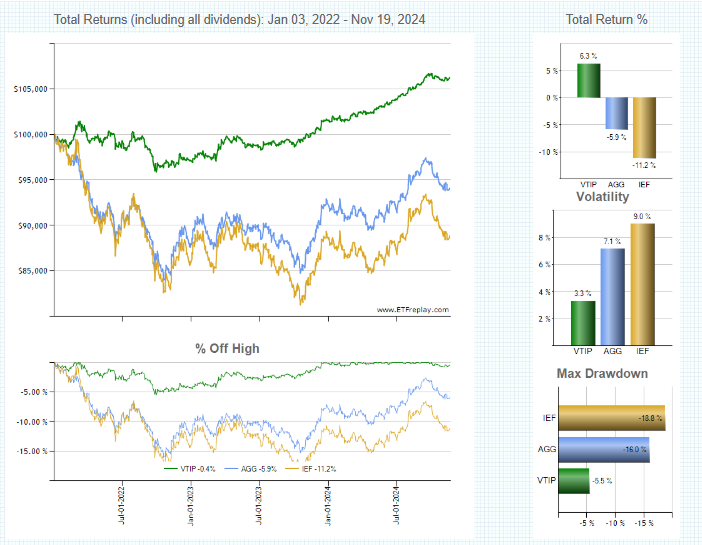Click the Volatility panel heading
The height and width of the screenshot is (545, 702).
[x=602, y=196]
